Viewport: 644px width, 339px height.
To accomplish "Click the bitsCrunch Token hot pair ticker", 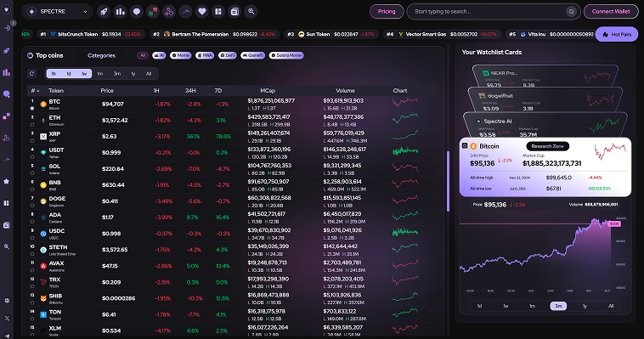I will 90,35.
